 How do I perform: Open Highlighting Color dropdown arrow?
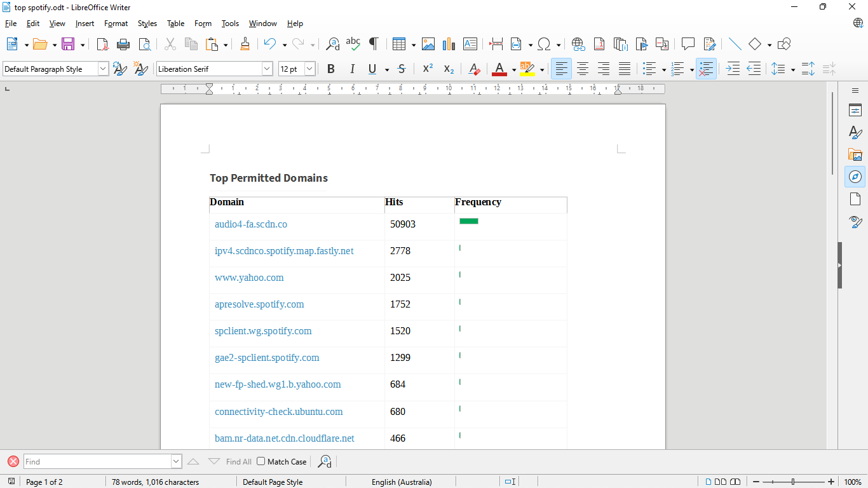point(542,69)
